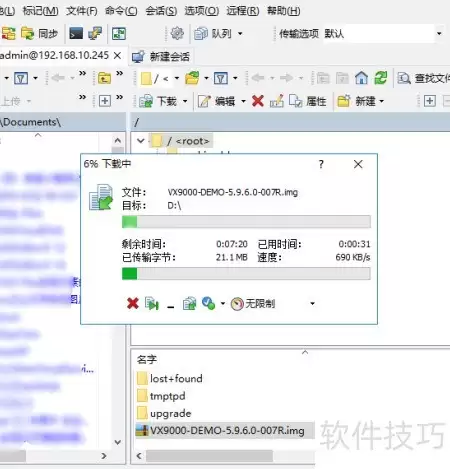Select the lost+found folder
The width and height of the screenshot is (450, 469).
[x=170, y=379]
